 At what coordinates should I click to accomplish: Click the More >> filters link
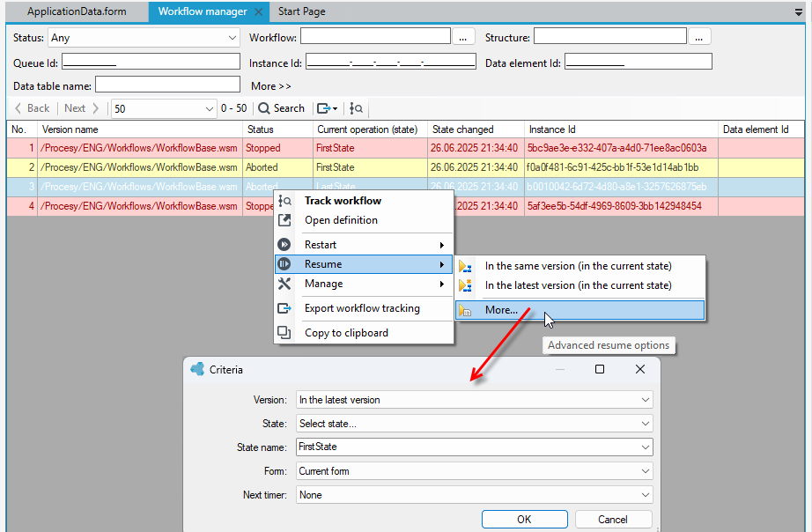point(271,86)
